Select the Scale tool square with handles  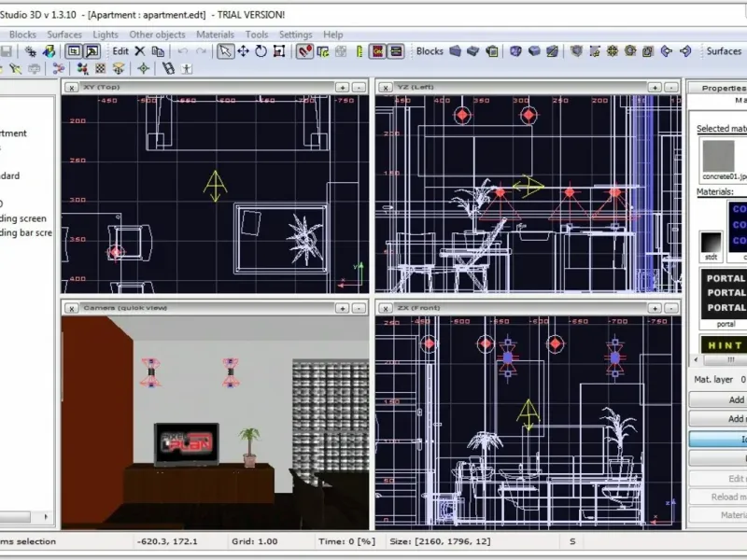(x=279, y=51)
